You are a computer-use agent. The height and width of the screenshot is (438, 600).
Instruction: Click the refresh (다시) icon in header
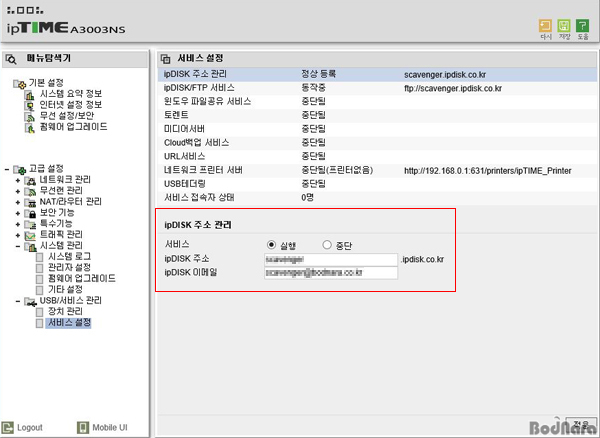(x=545, y=27)
